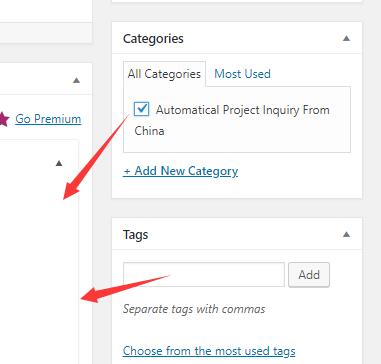Uncheck the Automatical Project Inquiry checkbox
This screenshot has height=364, width=381.
coord(141,109)
